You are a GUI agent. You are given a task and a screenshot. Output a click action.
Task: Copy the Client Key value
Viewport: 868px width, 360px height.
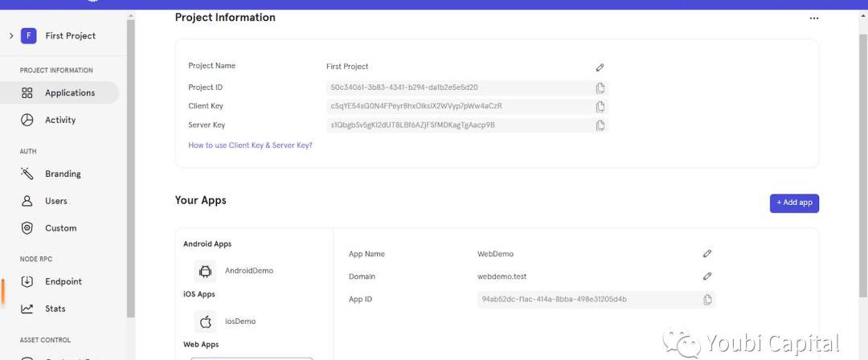pyautogui.click(x=600, y=106)
